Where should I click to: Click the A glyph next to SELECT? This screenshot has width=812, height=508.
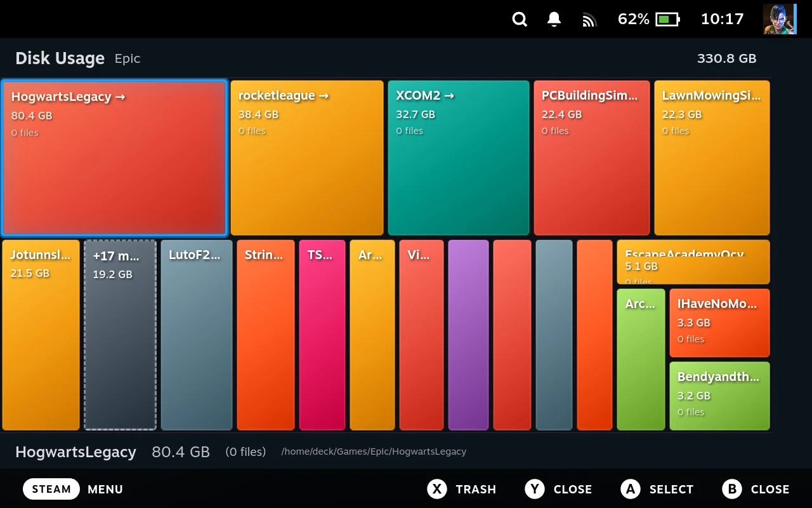(x=631, y=489)
